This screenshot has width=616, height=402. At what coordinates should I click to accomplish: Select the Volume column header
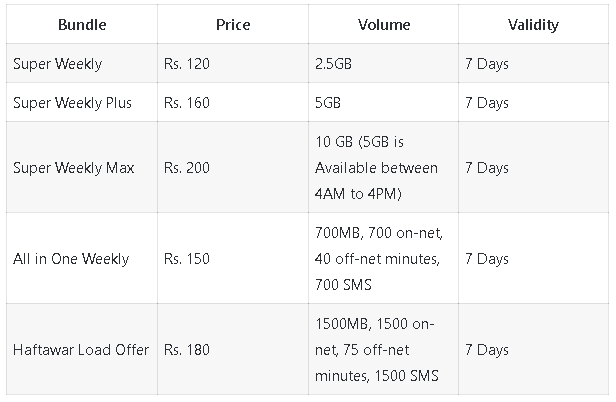381,24
